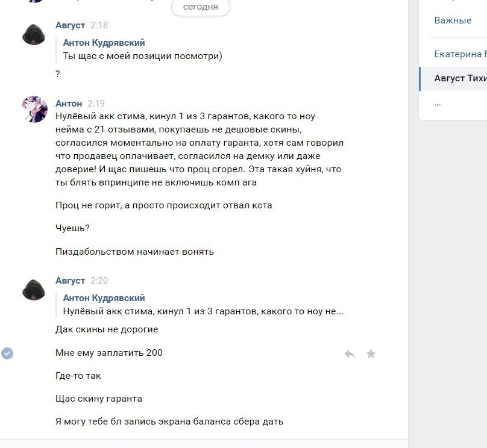This screenshot has height=448, width=487.
Task: Open the Антон sender name link
Action: [x=69, y=104]
